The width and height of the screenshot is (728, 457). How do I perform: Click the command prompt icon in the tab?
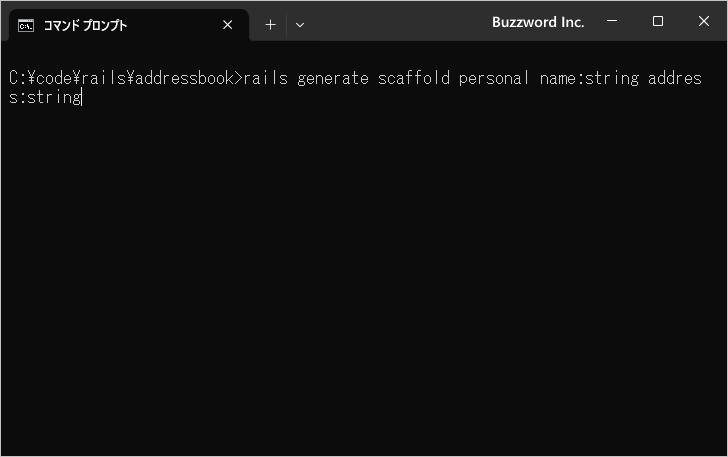[x=26, y=26]
